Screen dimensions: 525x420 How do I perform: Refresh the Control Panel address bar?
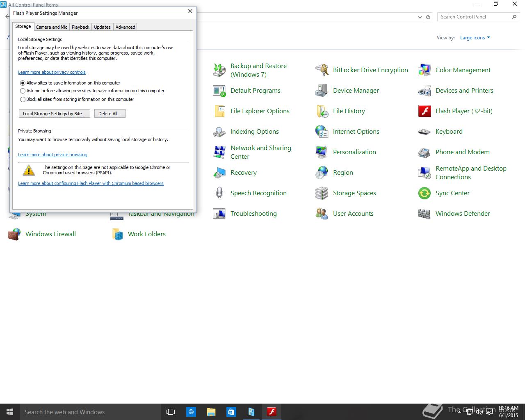click(x=428, y=17)
